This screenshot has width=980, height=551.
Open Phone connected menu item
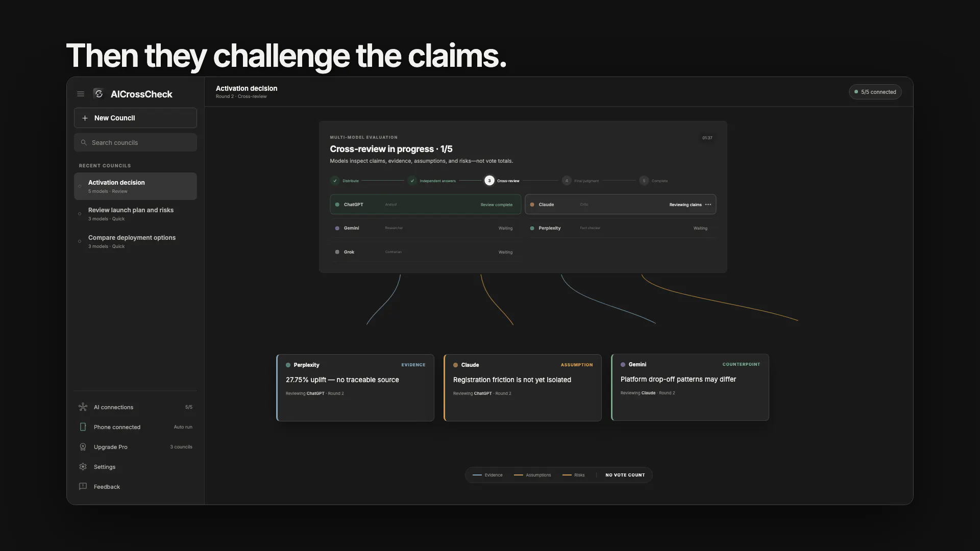tap(135, 427)
